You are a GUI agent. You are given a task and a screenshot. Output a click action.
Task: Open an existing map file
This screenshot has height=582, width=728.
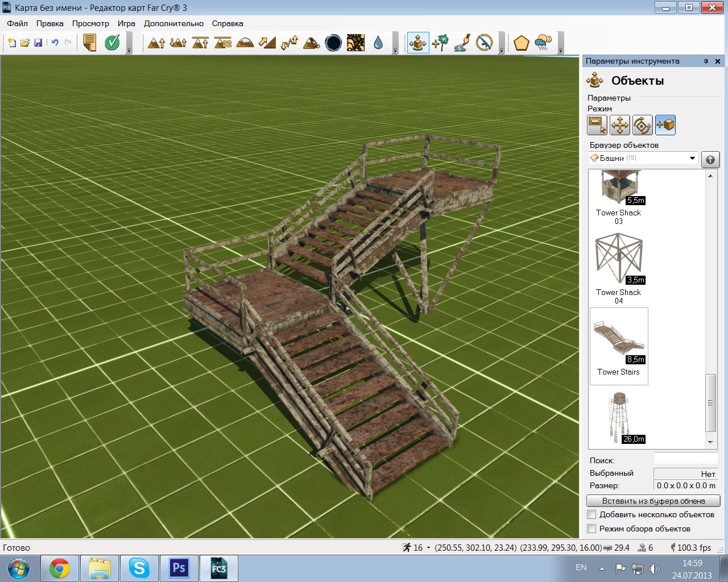(x=25, y=43)
